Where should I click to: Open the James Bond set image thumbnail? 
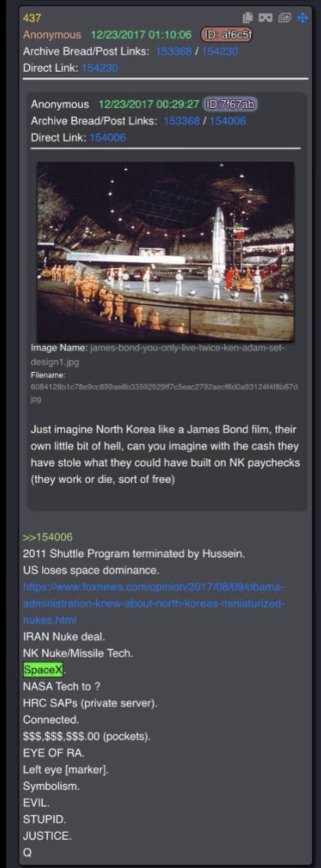point(166,251)
